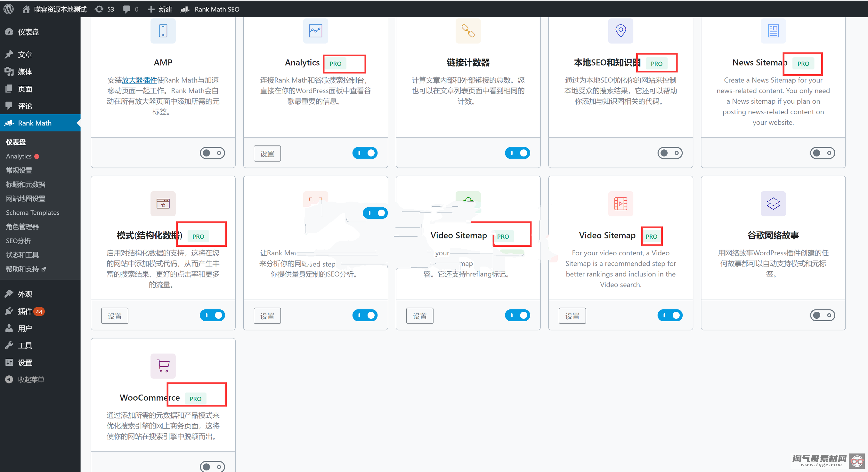This screenshot has width=868, height=472.
Task: Disable the 链接计数器 module toggle
Action: point(517,153)
